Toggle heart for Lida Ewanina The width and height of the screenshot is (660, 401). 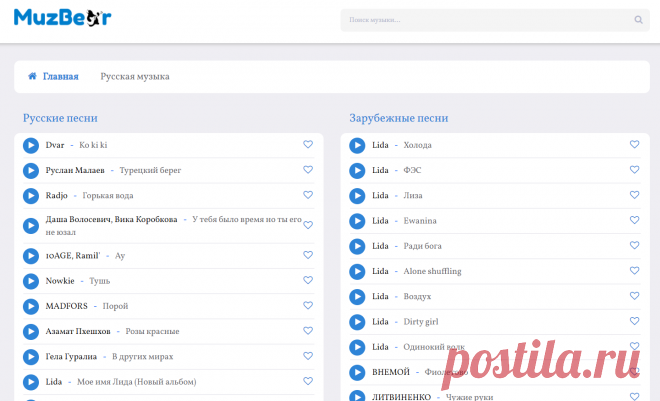click(x=634, y=220)
